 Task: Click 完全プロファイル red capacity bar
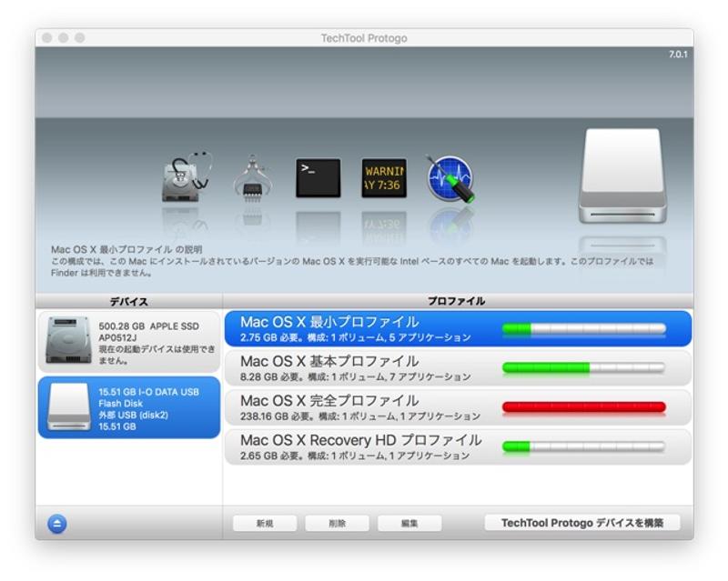tap(584, 407)
